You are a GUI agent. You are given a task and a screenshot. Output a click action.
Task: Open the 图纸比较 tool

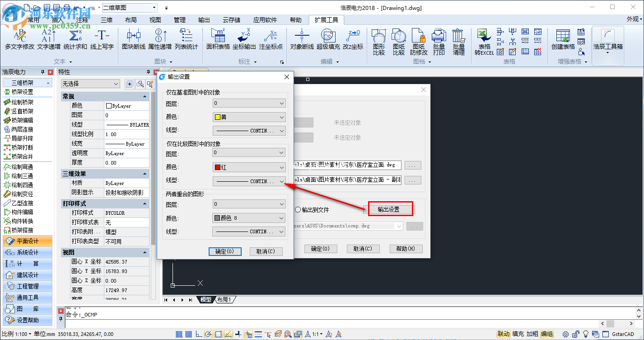399,42
